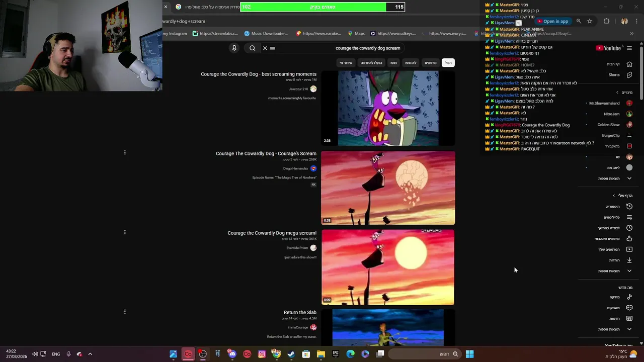Show more bookmarks with the double chevron
This screenshot has height=362, width=644.
click(x=631, y=34)
